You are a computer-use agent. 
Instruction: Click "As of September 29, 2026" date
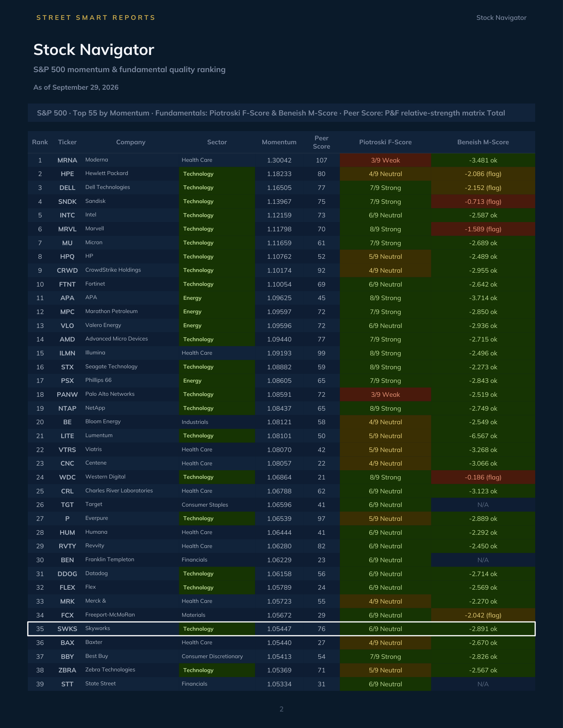point(76,87)
